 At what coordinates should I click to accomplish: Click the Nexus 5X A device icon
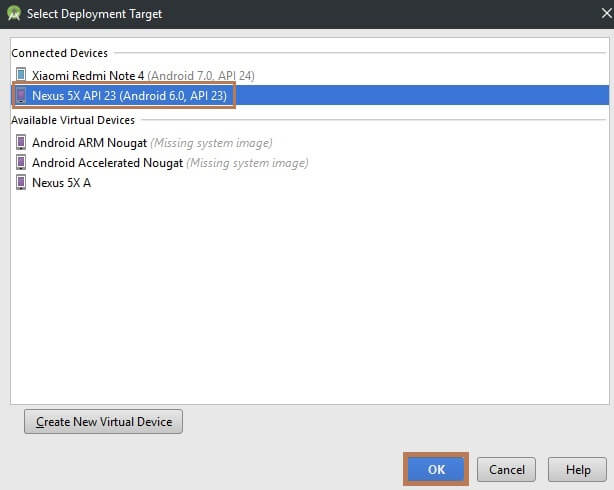pos(21,183)
